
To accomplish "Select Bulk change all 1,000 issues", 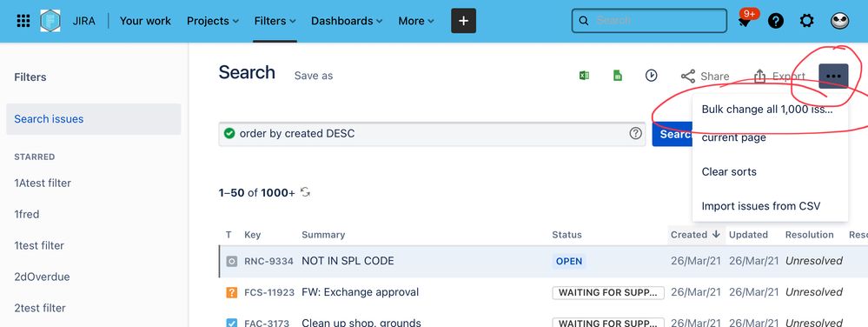I will 767,110.
